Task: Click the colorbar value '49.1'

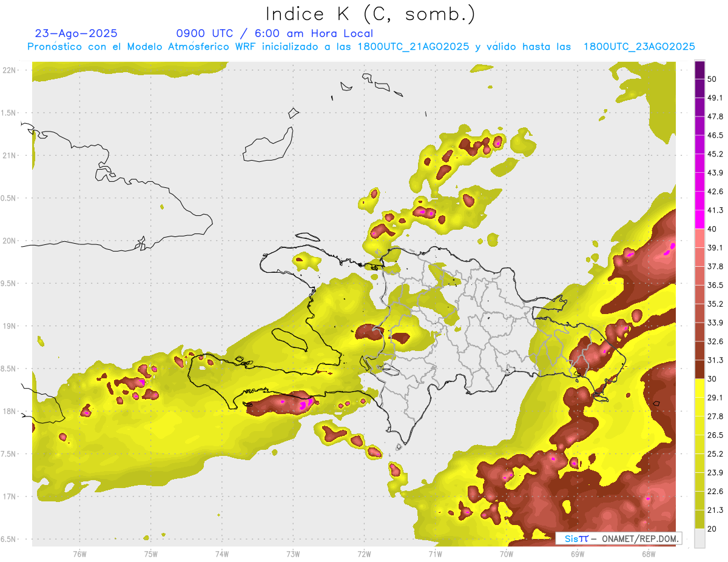Action: click(x=715, y=98)
